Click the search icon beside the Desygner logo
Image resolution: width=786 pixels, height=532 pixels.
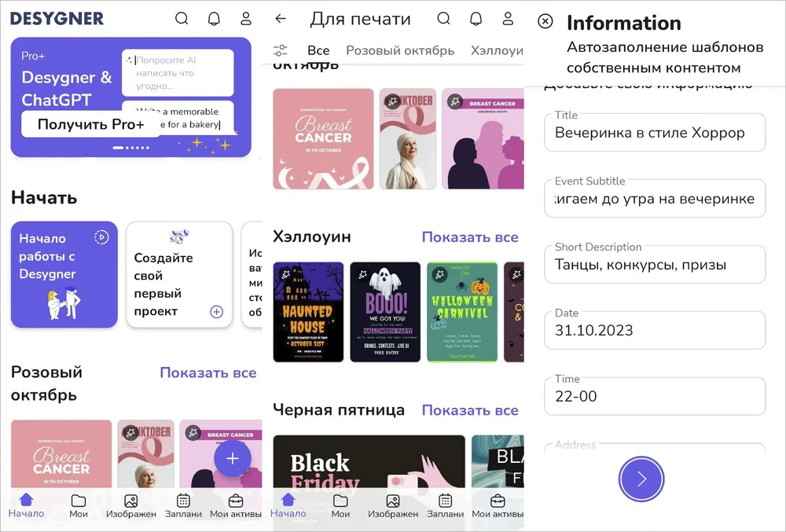point(182,19)
